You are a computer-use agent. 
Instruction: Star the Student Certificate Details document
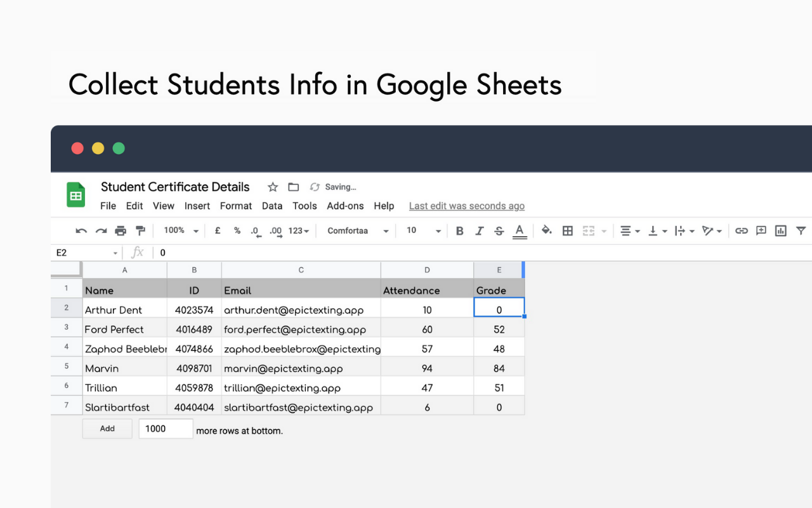[x=273, y=187]
